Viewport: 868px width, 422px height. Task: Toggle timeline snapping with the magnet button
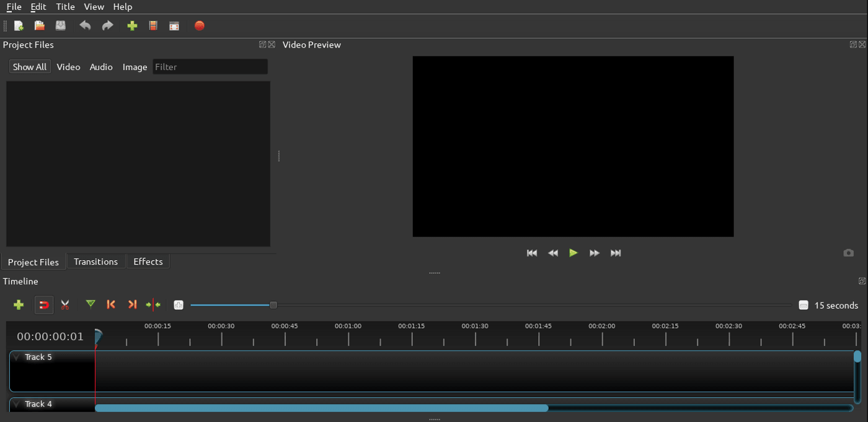pos(44,305)
